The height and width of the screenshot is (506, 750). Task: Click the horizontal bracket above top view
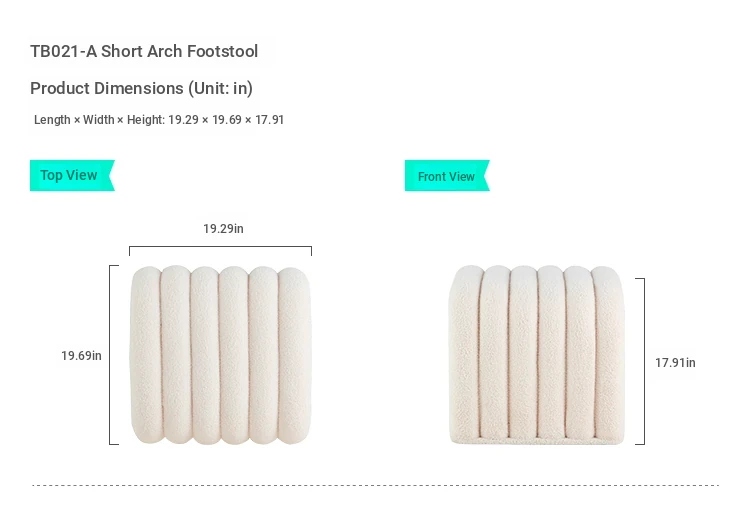pos(221,251)
